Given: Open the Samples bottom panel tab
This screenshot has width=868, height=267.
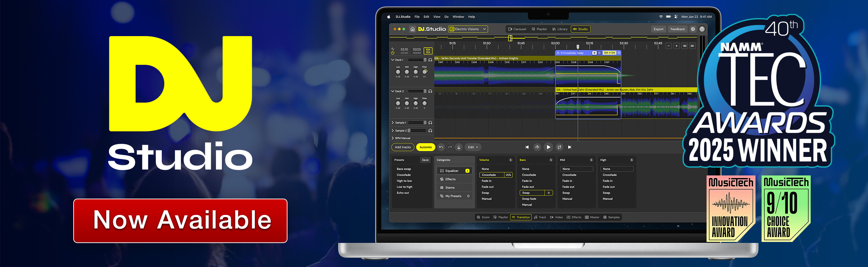Looking at the screenshot, I should pos(611,217).
